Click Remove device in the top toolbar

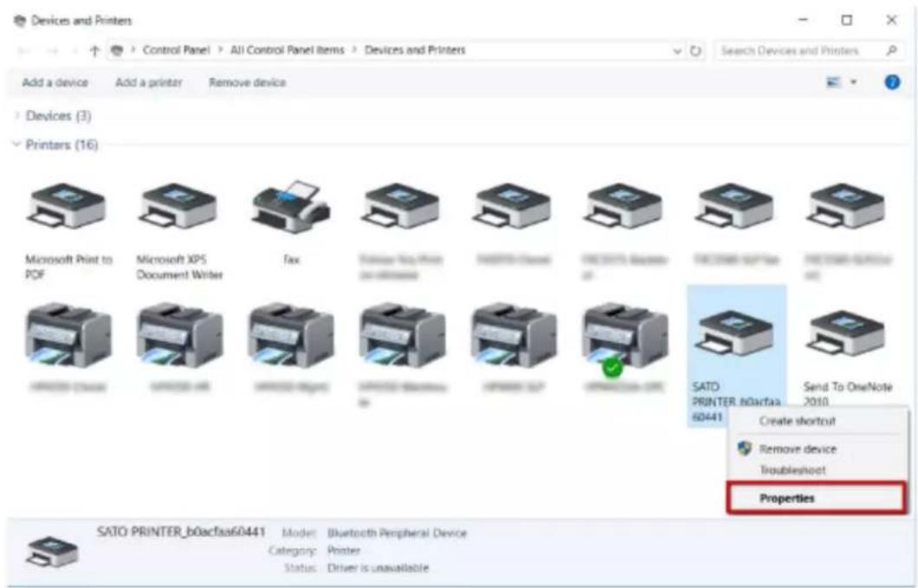(x=248, y=82)
